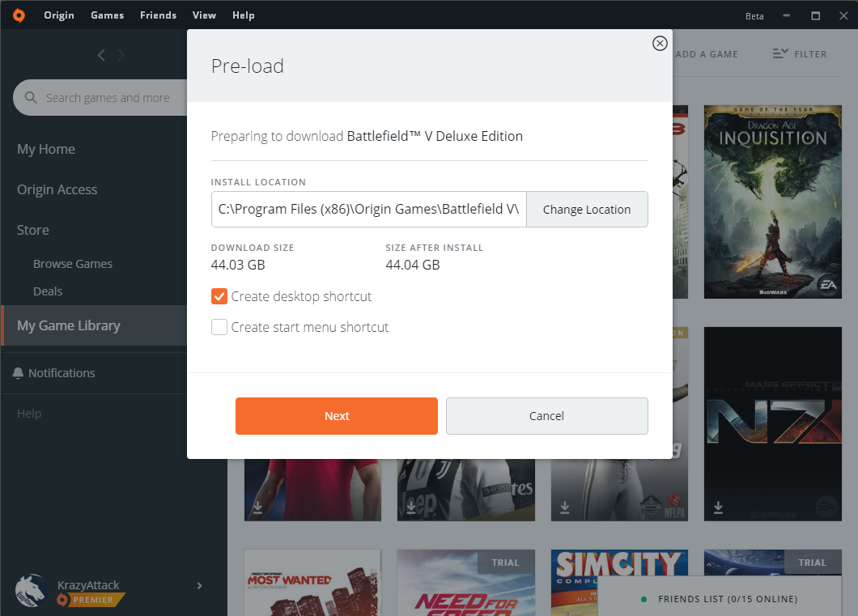
Task: Click the Notifications bell icon
Action: [x=18, y=373]
